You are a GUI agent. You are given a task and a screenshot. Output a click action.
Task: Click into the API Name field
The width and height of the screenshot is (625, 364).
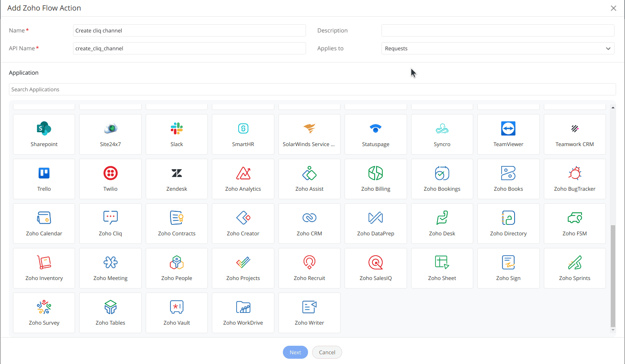point(190,48)
